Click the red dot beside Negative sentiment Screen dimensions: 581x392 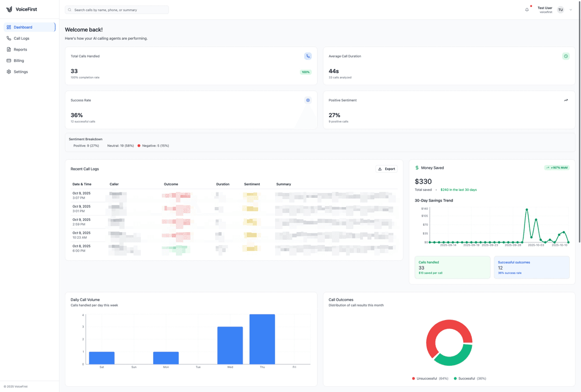pyautogui.click(x=140, y=145)
